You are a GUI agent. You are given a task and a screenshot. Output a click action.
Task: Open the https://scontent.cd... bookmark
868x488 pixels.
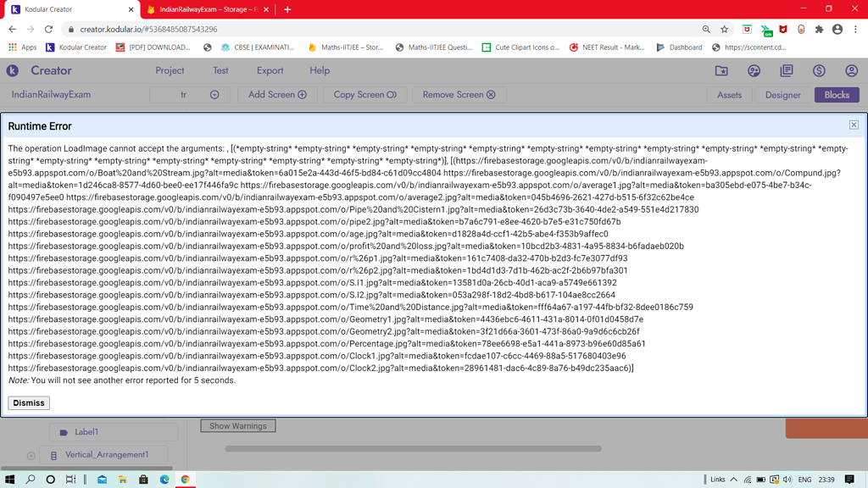pos(749,47)
